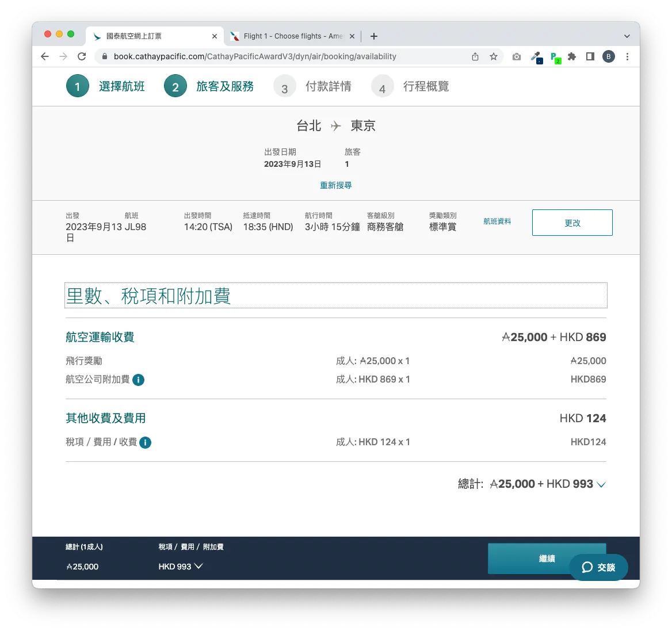The image size is (672, 631).
Task: Click the arrival time 18:35 (HND)
Action: [268, 227]
